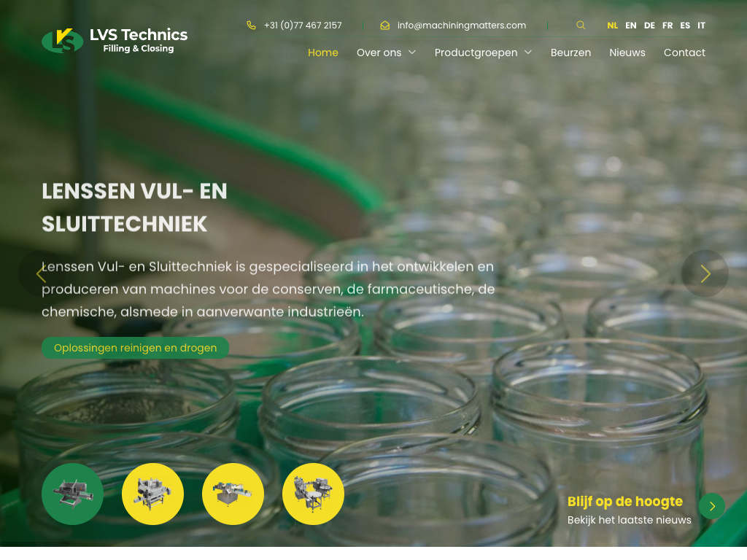This screenshot has height=560, width=747.
Task: Click the phone icon beside the number
Action: (251, 26)
